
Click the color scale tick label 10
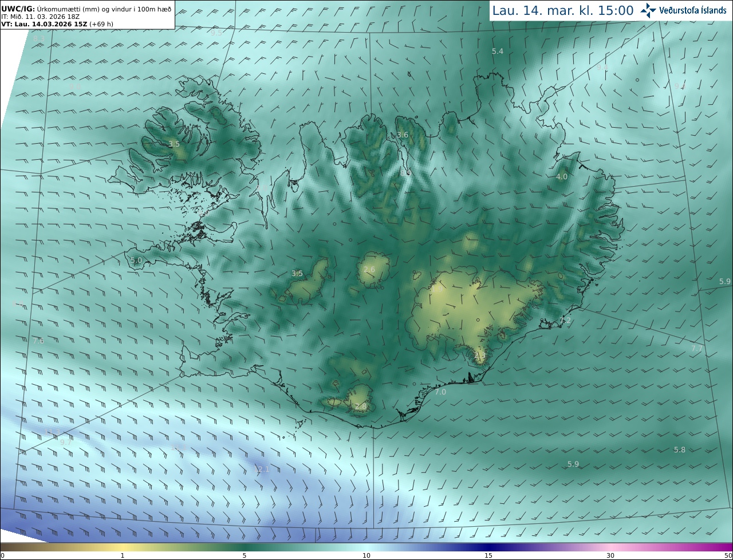coord(366,555)
